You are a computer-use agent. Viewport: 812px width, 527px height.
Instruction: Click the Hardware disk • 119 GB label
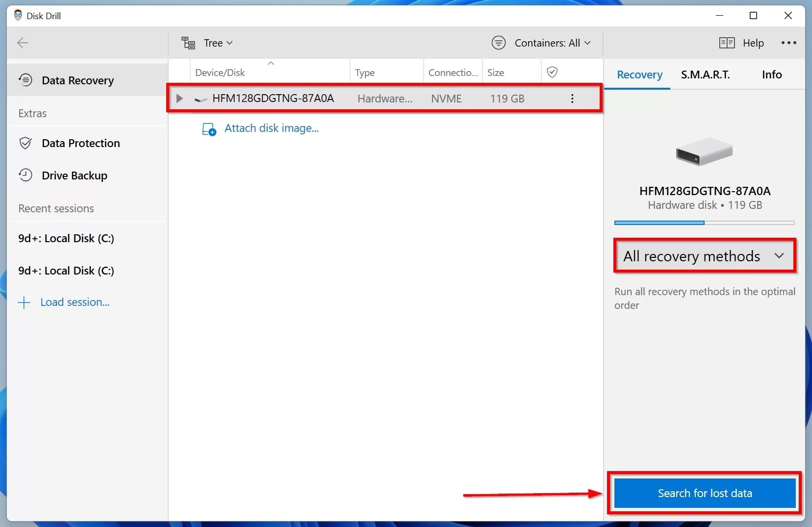[705, 205]
